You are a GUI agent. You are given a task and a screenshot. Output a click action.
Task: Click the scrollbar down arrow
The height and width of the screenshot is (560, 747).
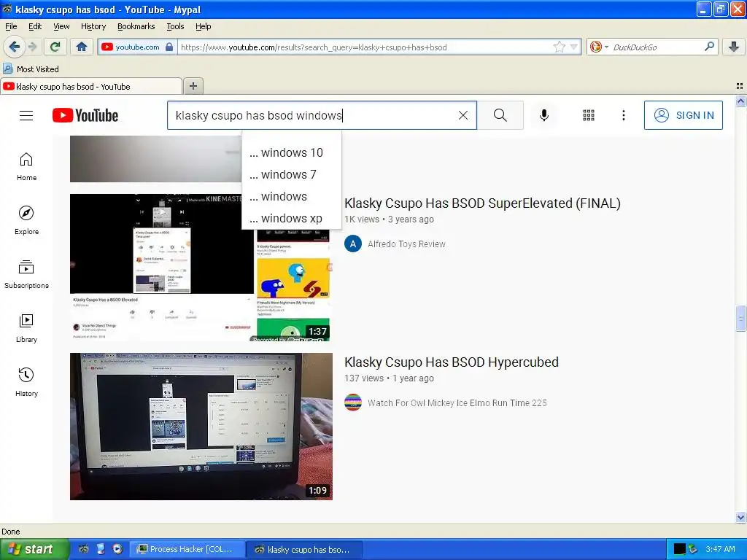click(740, 518)
